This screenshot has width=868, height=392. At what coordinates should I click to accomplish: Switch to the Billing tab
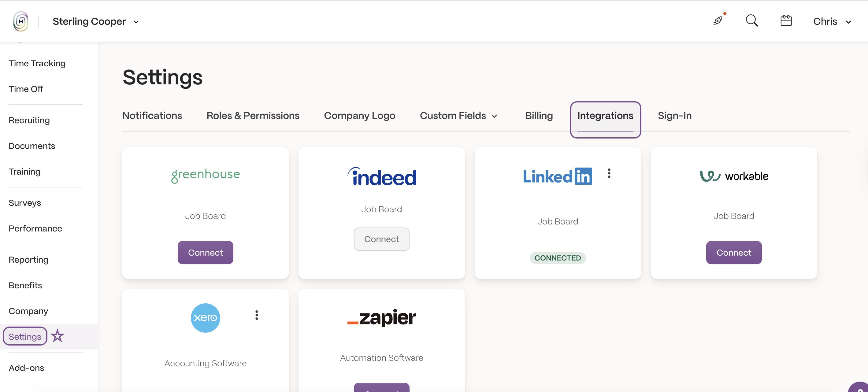coord(539,116)
